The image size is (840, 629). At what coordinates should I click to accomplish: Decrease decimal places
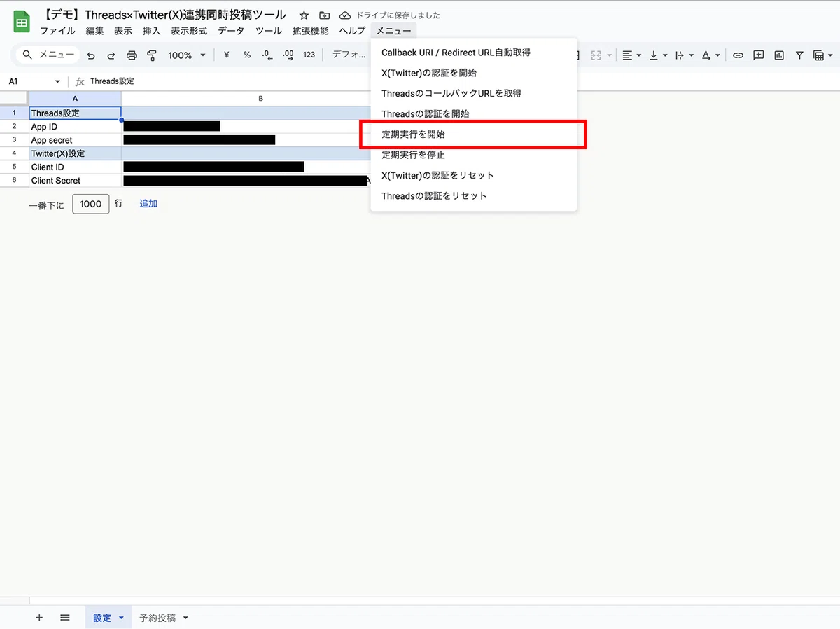tap(267, 55)
